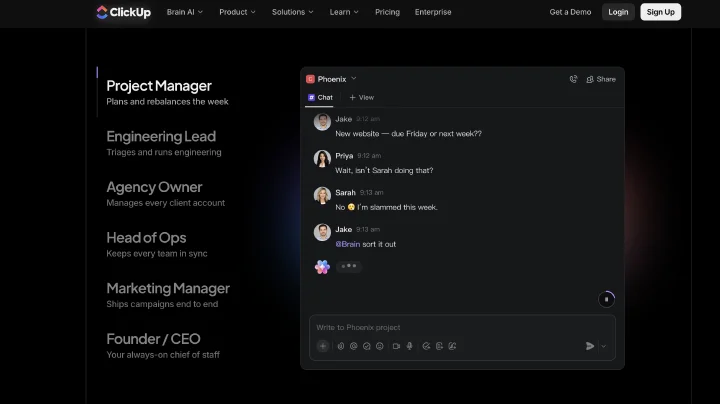
Task: Click the call icon next to Share
Action: [x=574, y=79]
